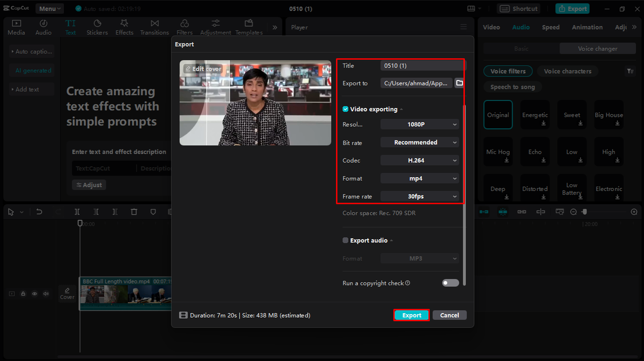Viewport: 644px width, 361px height.
Task: Click the undo arrow in timeline toolbar
Action: coord(39,212)
